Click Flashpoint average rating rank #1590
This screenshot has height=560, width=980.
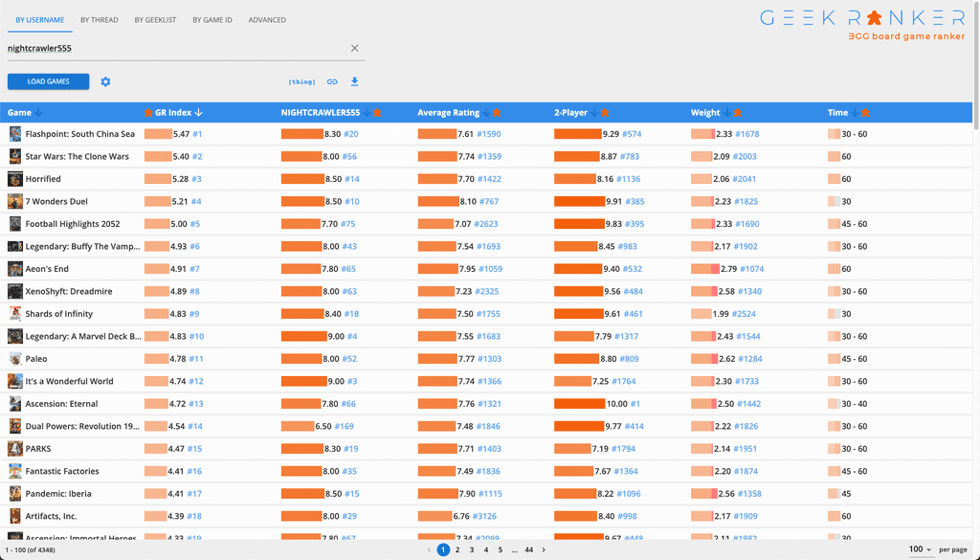[489, 134]
